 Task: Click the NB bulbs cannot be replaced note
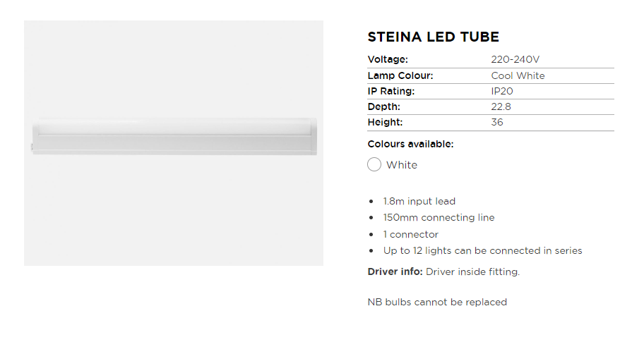437,302
